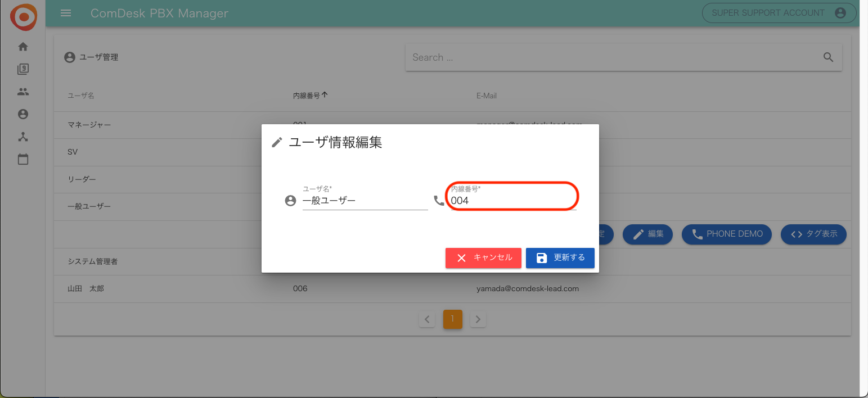Go to previous page arrow
Image resolution: width=868 pixels, height=398 pixels.
pos(427,319)
